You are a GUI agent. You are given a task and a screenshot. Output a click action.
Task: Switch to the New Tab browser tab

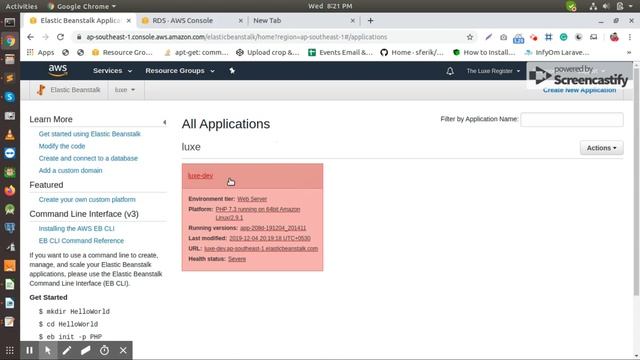[267, 20]
